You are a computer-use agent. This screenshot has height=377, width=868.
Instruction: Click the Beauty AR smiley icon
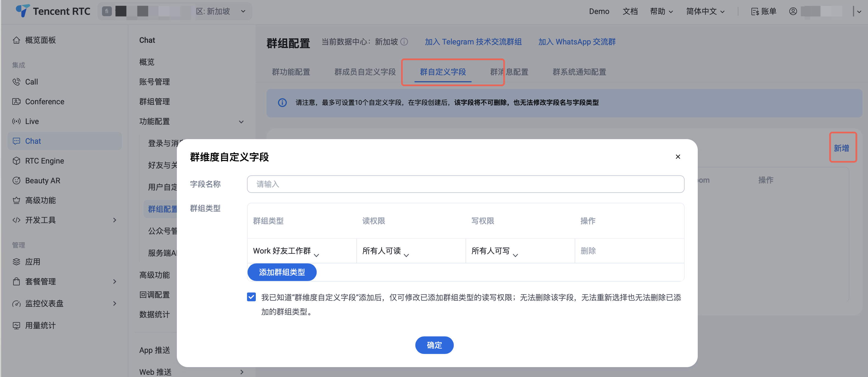(x=16, y=181)
